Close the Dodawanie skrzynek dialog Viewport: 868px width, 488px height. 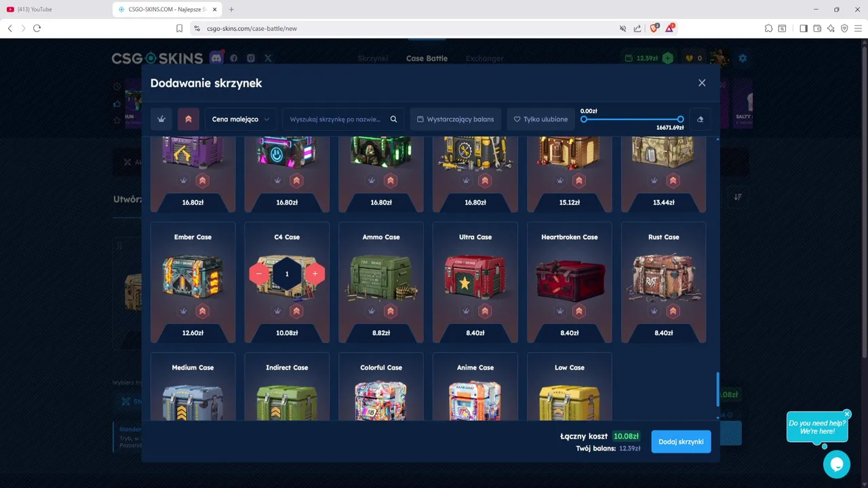coord(702,83)
